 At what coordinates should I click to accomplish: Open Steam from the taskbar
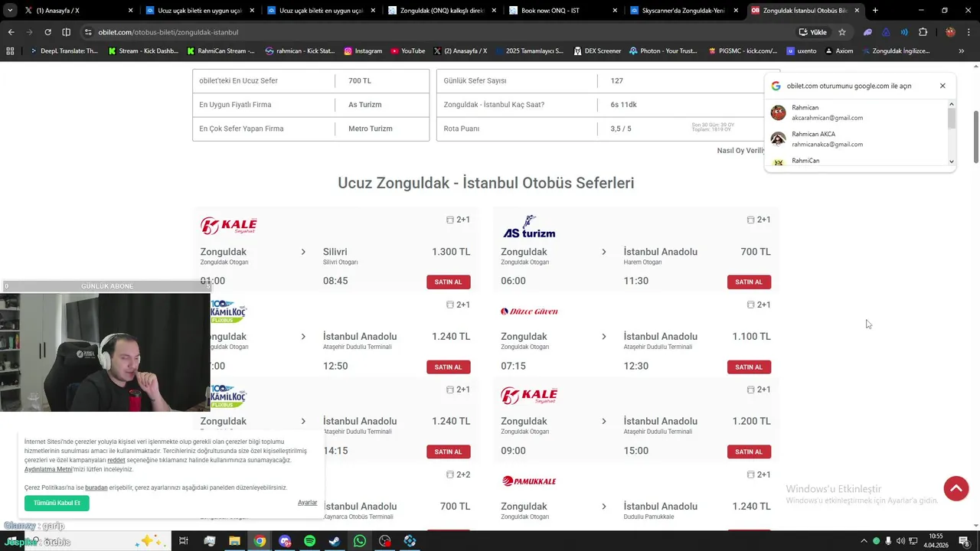tap(335, 541)
